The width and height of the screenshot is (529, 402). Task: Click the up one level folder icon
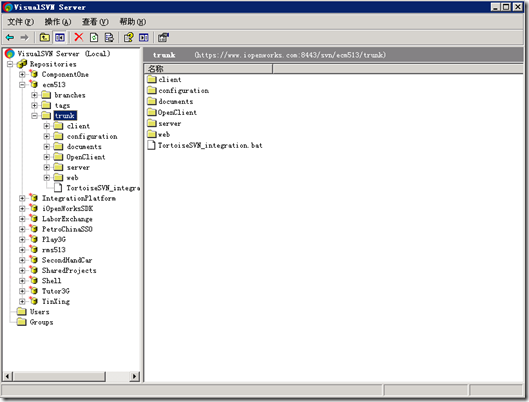pyautogui.click(x=45, y=37)
